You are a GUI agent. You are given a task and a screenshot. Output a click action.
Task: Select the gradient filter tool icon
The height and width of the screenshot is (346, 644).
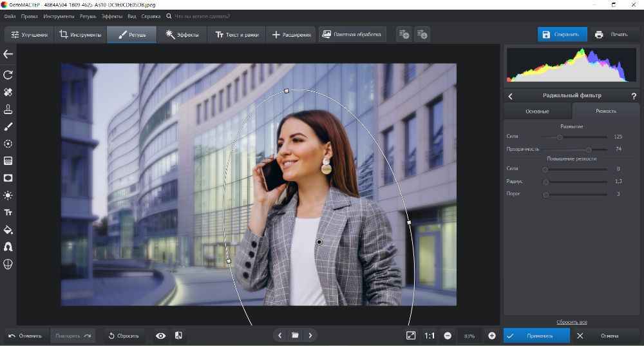(8, 160)
